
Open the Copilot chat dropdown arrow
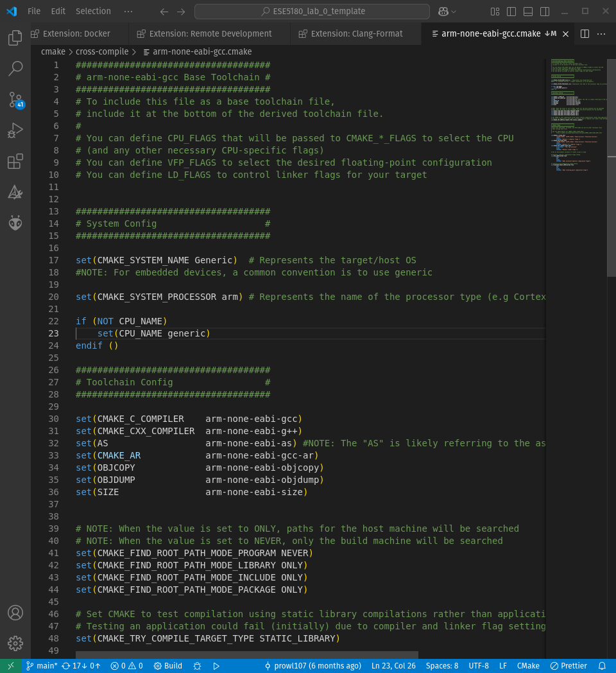point(454,12)
